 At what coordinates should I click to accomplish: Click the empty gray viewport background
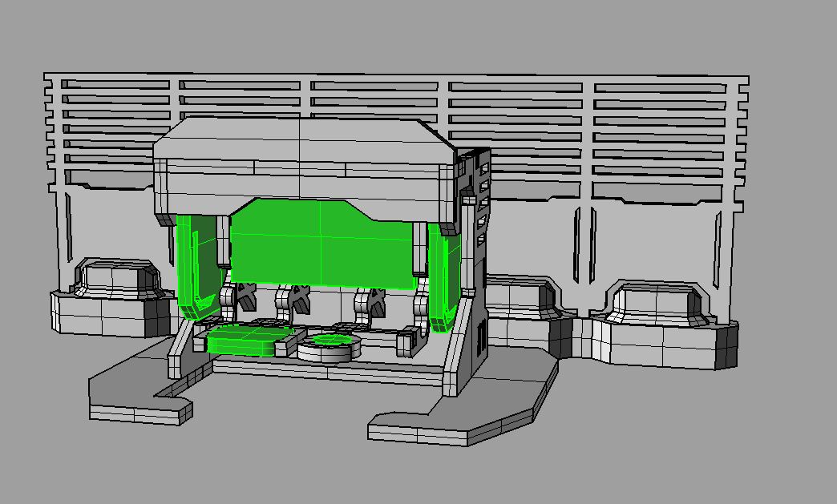pyautogui.click(x=416, y=32)
